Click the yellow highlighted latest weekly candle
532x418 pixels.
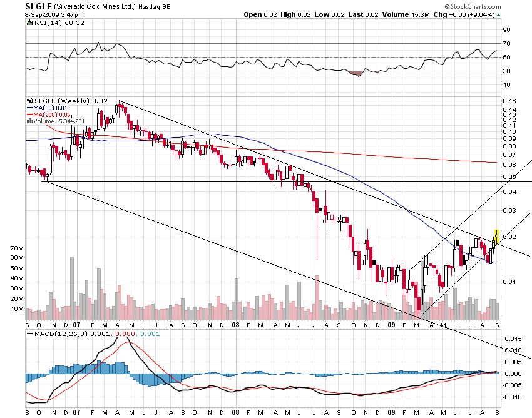(497, 237)
